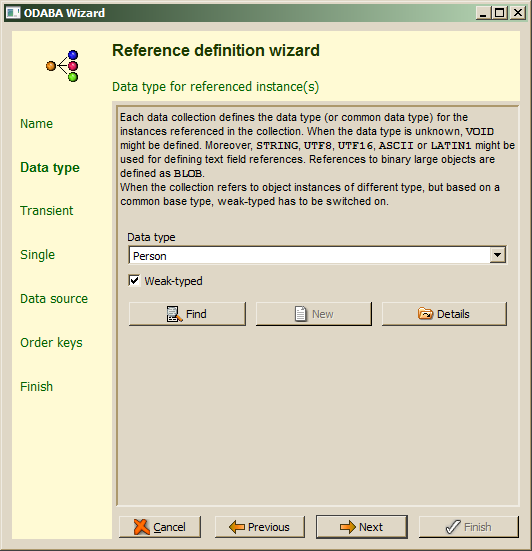Jump to the Transient step
Viewport: 532px width, 551px height.
pos(47,210)
